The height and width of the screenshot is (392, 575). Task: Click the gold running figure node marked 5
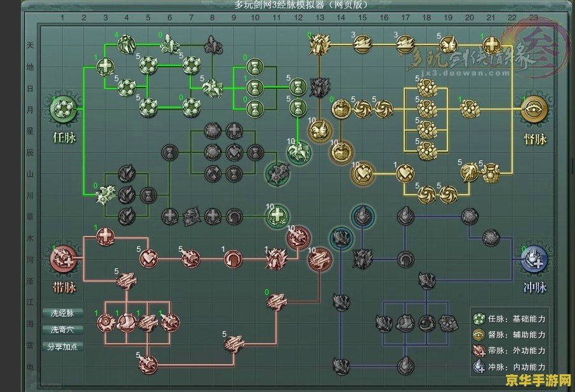(470, 172)
